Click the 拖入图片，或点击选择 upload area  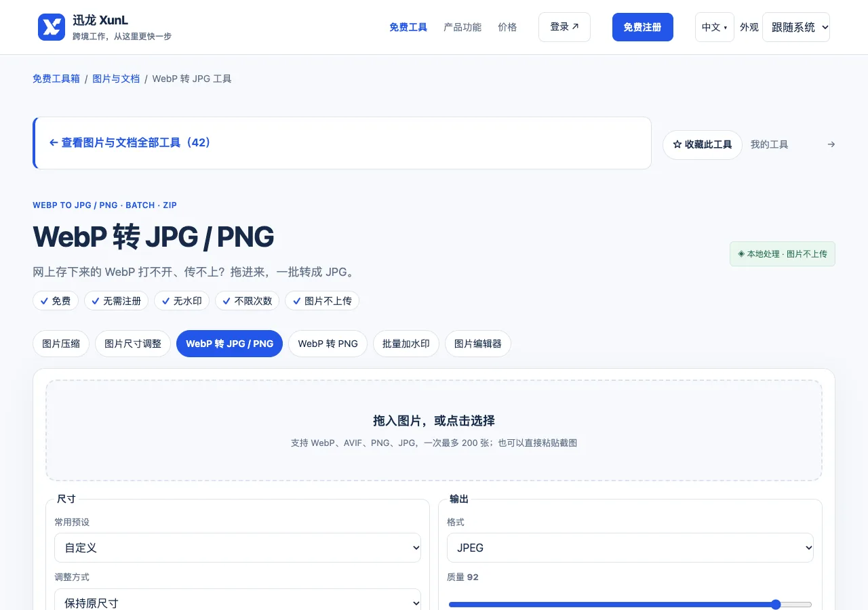[x=434, y=430]
